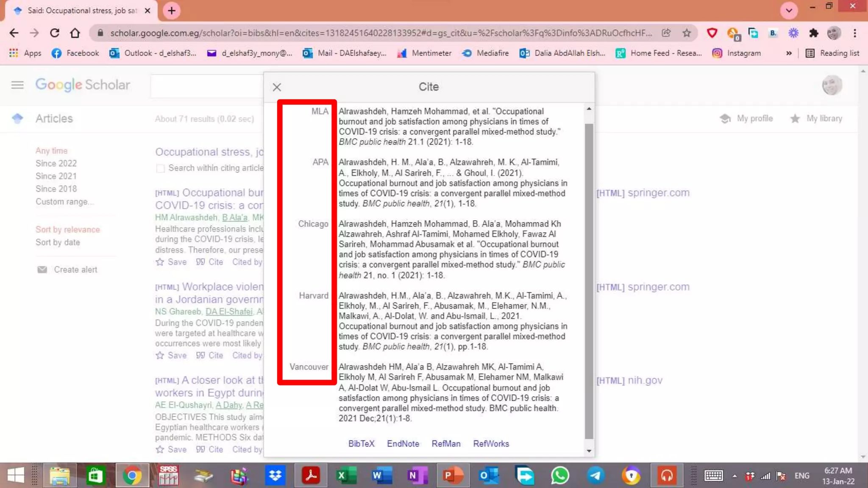Close the Cite dialog with X

point(277,87)
